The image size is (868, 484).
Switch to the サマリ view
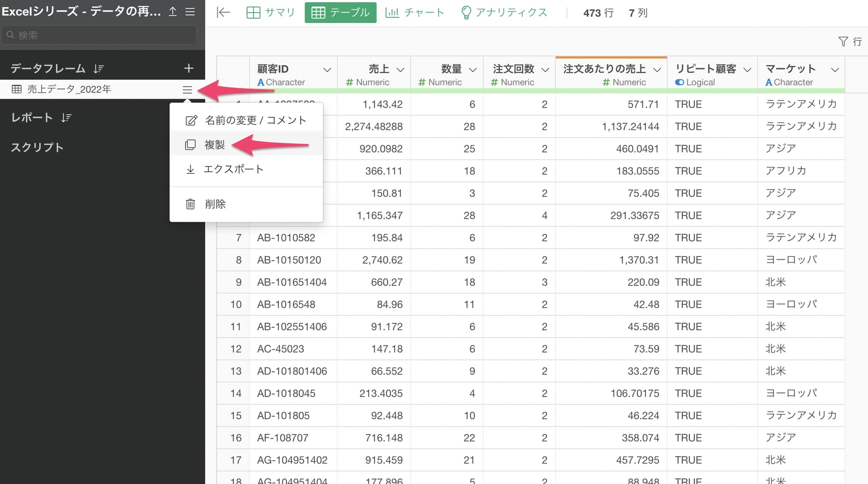tap(270, 13)
